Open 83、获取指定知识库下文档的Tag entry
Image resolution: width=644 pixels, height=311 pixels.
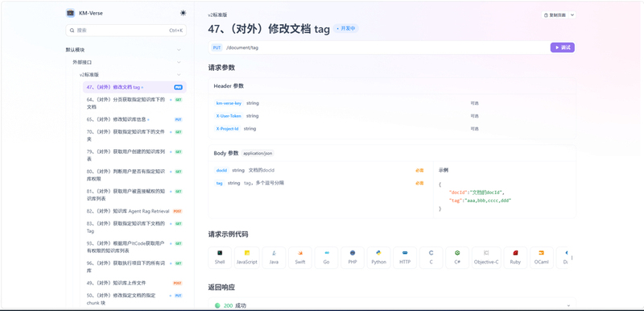134,227
